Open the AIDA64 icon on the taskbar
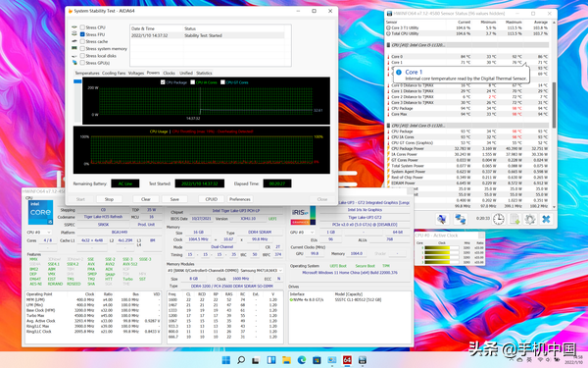 click(347, 360)
